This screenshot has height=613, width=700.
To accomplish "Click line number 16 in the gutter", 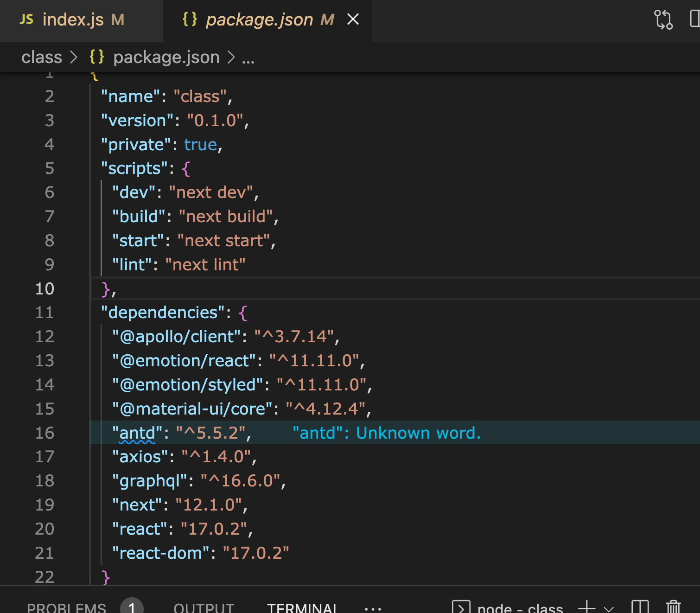I will [x=45, y=433].
